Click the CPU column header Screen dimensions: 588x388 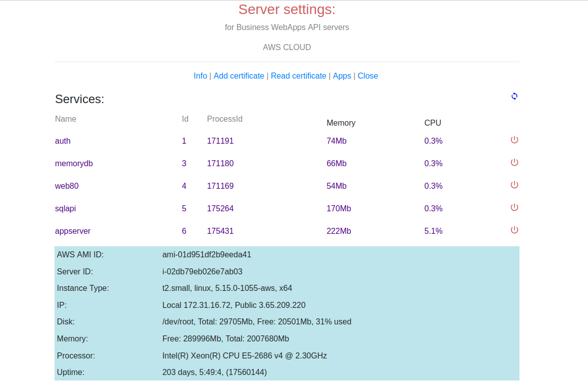pos(433,123)
